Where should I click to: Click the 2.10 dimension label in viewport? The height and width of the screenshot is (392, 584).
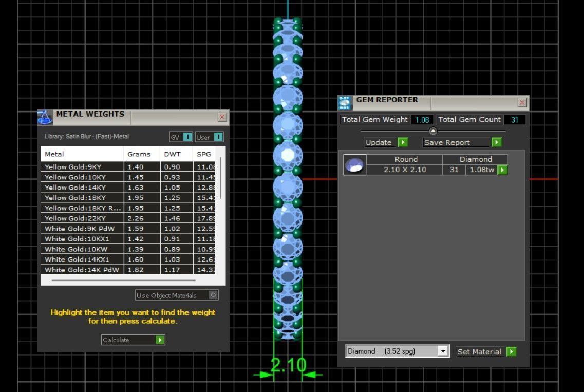(288, 365)
